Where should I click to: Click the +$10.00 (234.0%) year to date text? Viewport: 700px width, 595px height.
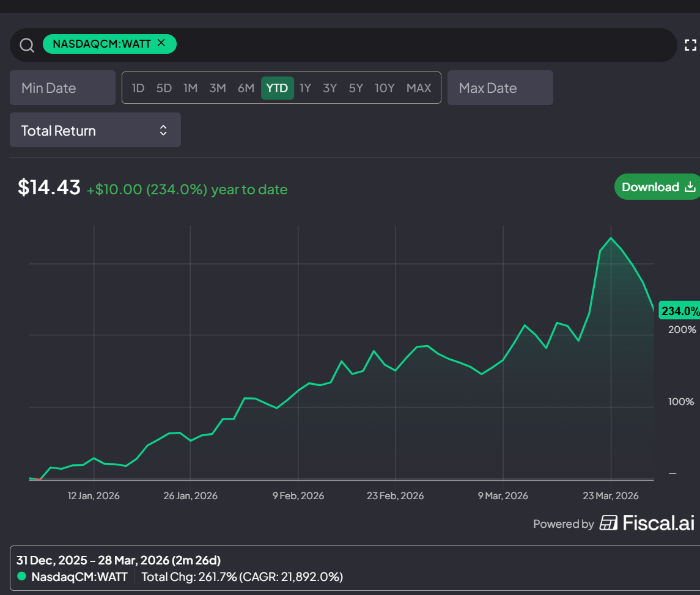[x=187, y=189]
